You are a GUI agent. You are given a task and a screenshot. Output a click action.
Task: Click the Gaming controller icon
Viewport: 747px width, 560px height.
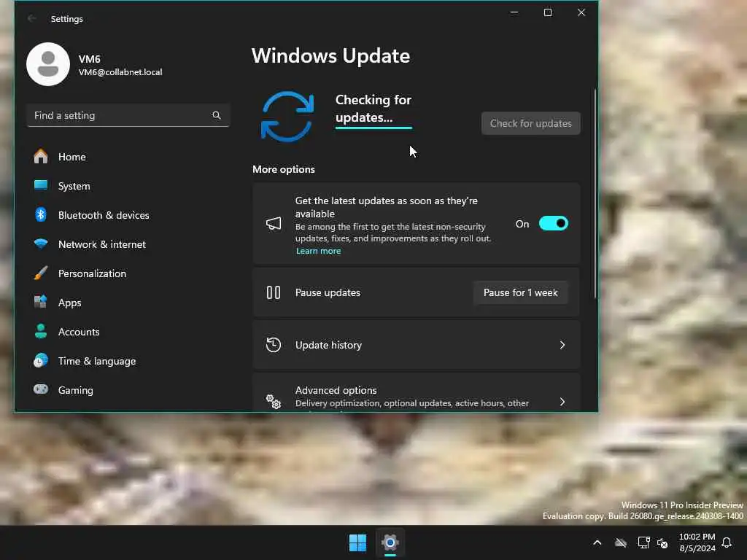[x=41, y=389]
